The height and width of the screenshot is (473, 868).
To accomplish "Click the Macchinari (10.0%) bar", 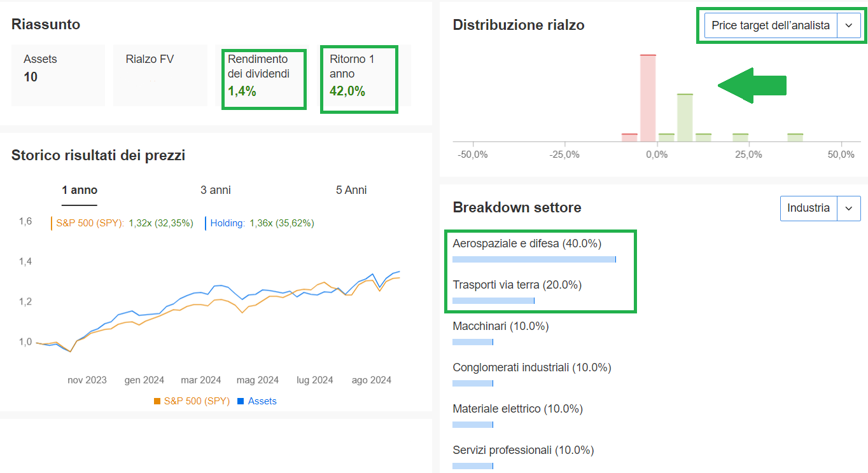I will (x=473, y=342).
